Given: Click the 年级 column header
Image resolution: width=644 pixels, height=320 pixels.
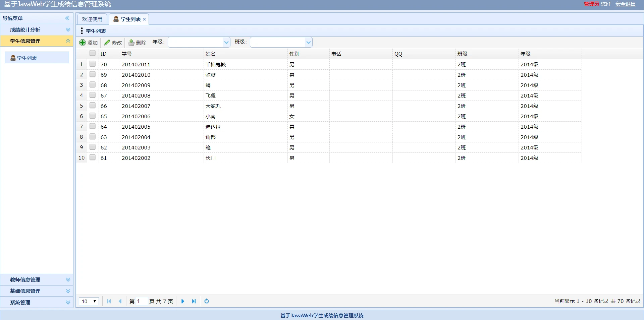Looking at the screenshot, I should [x=550, y=54].
